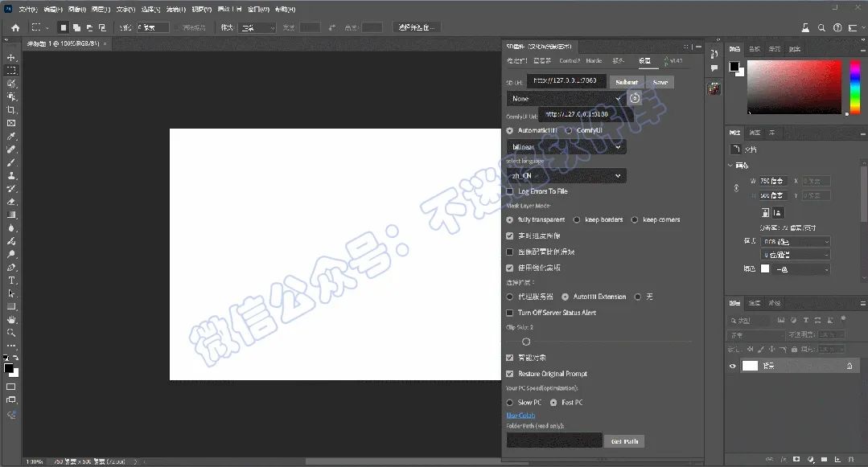Open the Use Colab link
The width and height of the screenshot is (868, 467).
tap(520, 416)
